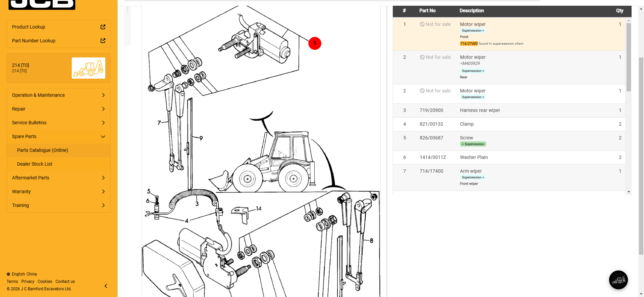
Task: Open Supersession link for Arm wiper
Action: coord(473,177)
